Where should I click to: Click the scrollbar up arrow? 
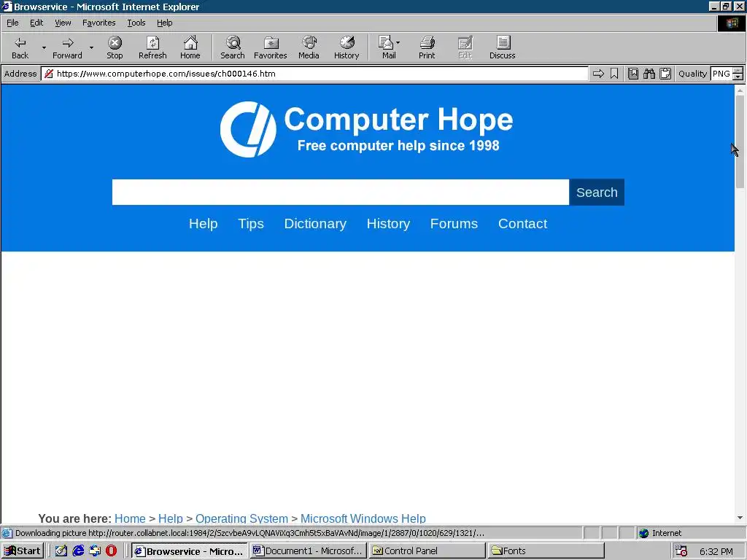(740, 90)
